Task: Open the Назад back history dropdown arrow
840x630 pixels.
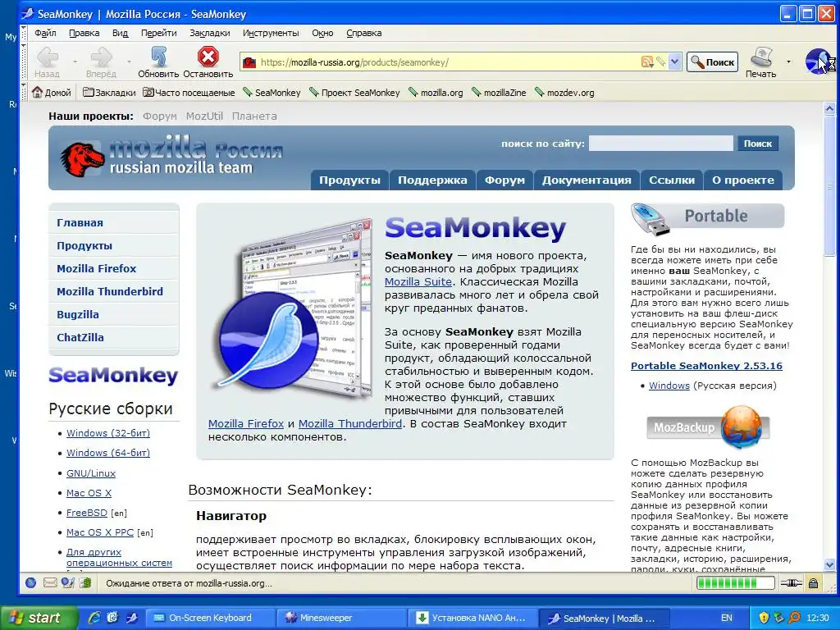Action: 75,62
